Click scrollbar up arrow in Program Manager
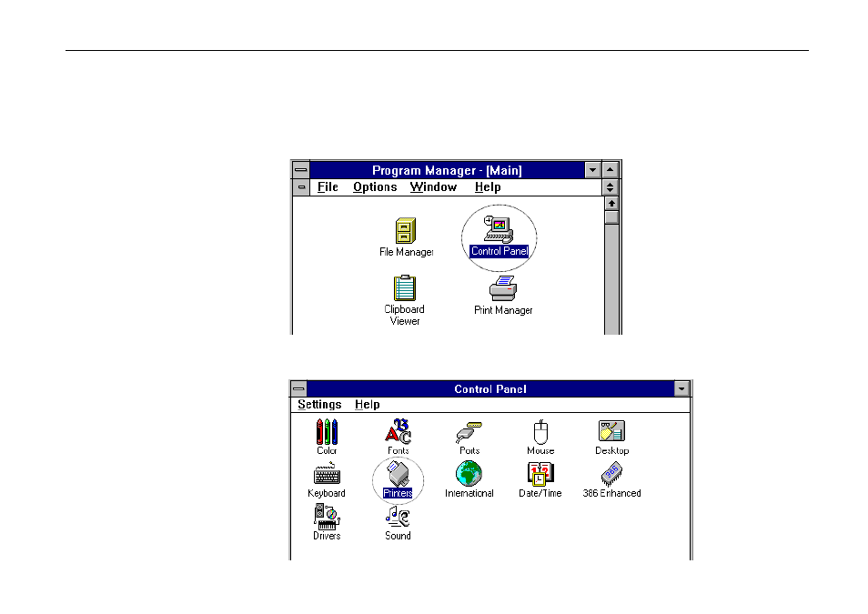This screenshot has width=868, height=614. (x=611, y=204)
